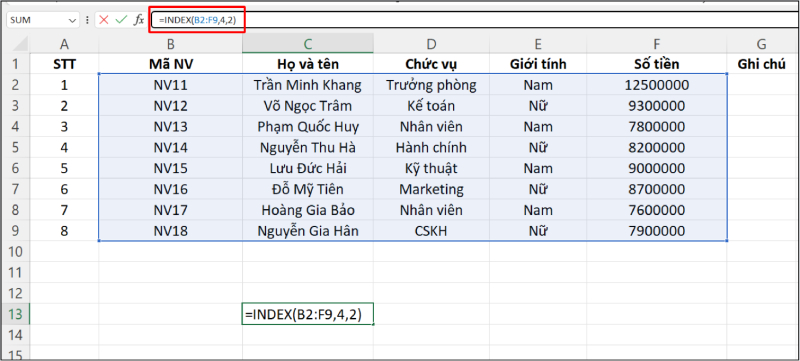Select cell Kế toán
800x361 pixels.
(x=431, y=106)
